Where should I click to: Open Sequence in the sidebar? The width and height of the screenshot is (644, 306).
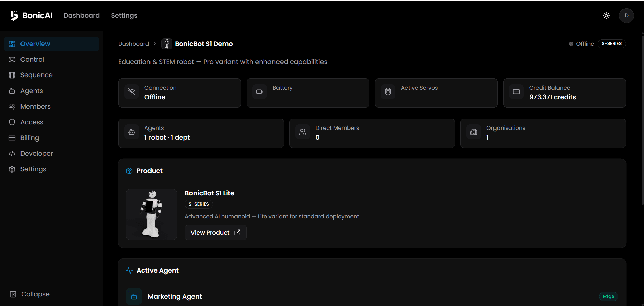pos(52,75)
